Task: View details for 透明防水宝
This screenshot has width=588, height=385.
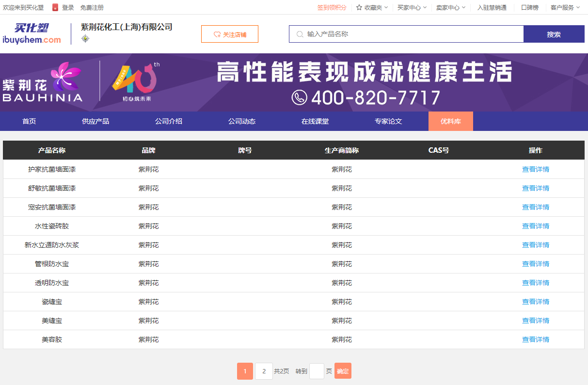Action: click(536, 283)
